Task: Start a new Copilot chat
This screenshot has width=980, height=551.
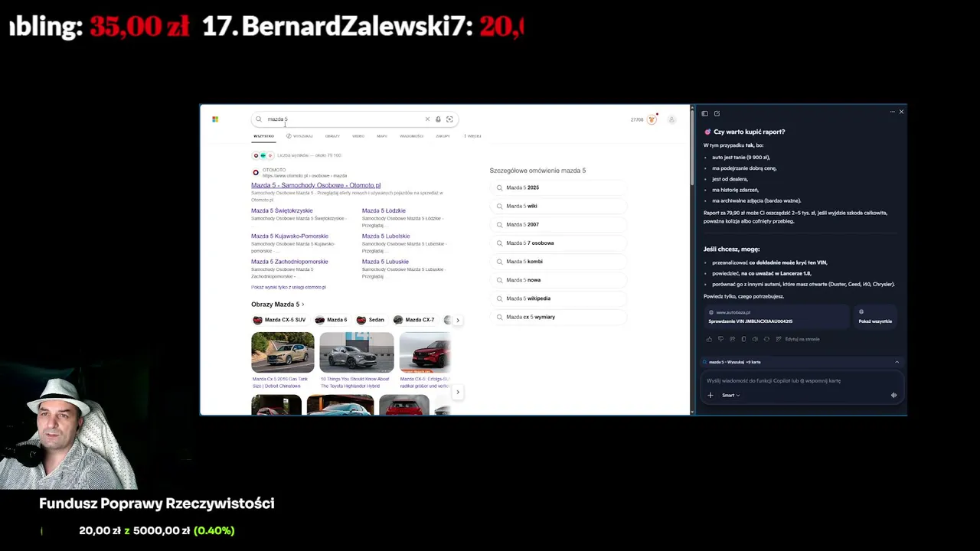Action: click(717, 113)
